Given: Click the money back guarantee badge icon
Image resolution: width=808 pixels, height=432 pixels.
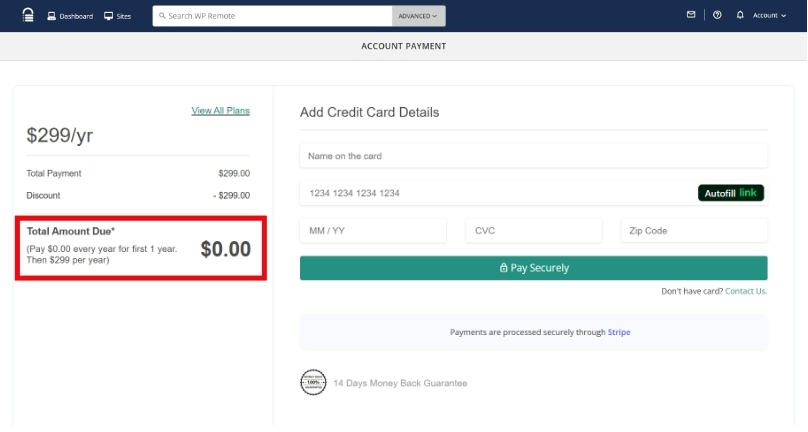Looking at the screenshot, I should [313, 383].
